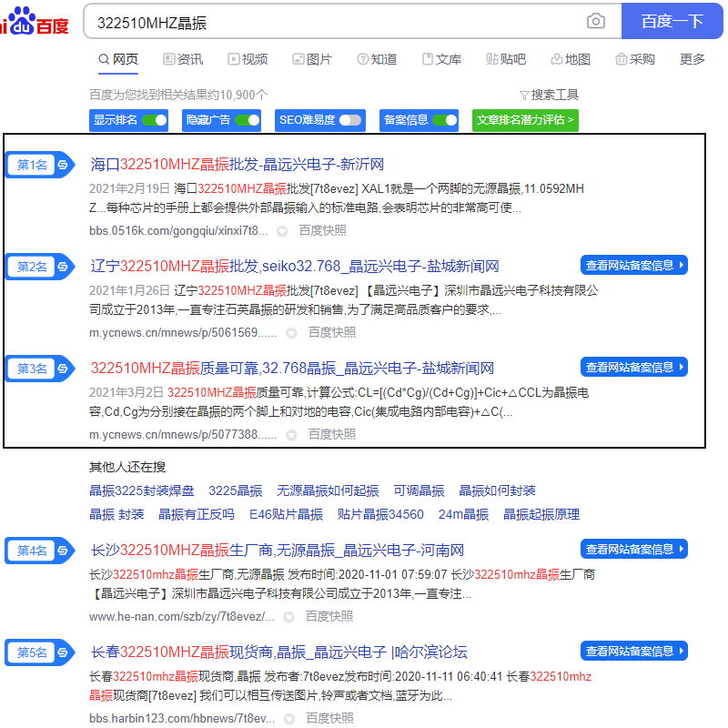The height and width of the screenshot is (728, 728).
Task: Click related search 24m晶振
Action: 463,514
